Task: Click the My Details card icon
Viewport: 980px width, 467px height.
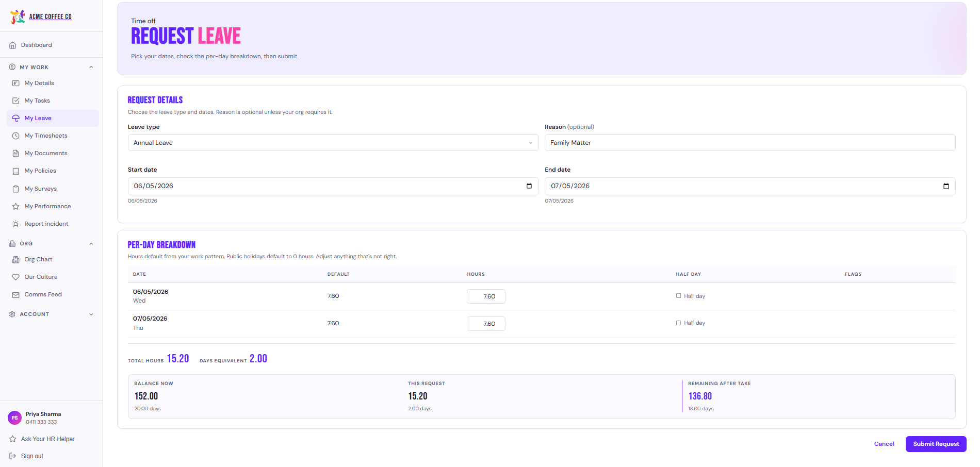Action: tap(16, 83)
